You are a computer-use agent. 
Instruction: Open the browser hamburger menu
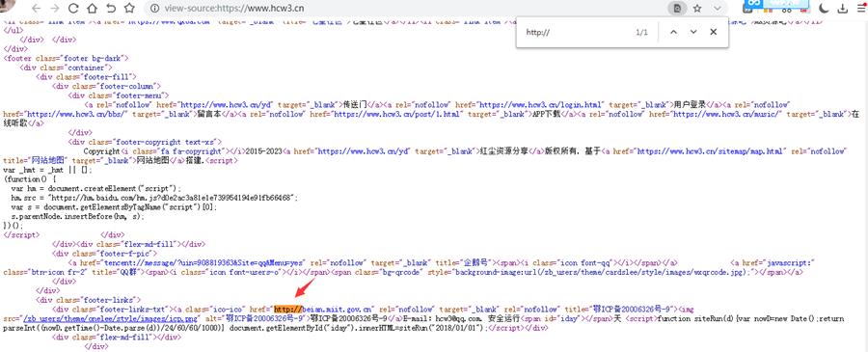861,9
